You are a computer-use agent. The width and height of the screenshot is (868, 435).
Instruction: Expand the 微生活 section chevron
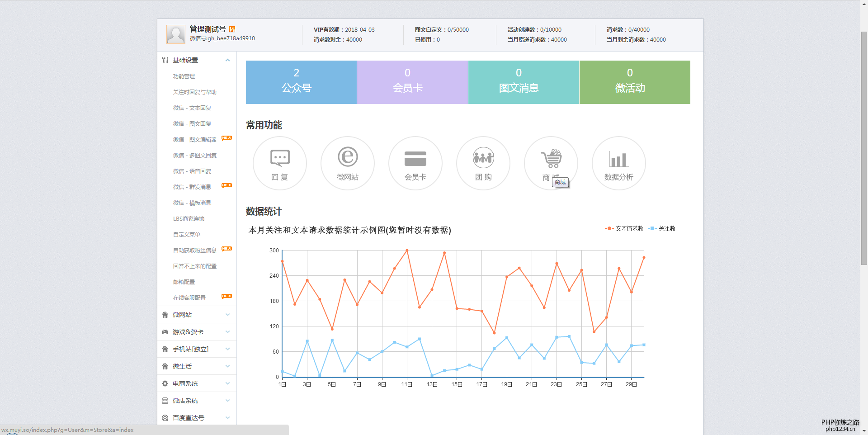(228, 366)
